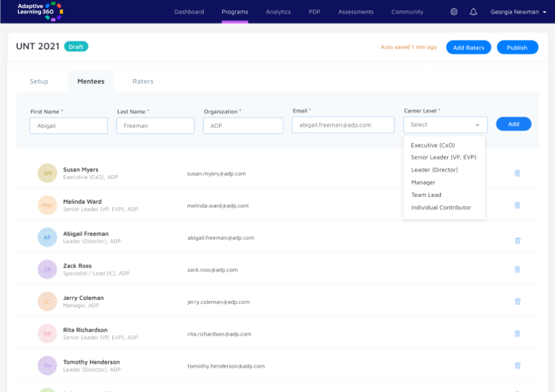This screenshot has width=555, height=392.
Task: Delete Melinda Ward with trash icon
Action: [517, 206]
